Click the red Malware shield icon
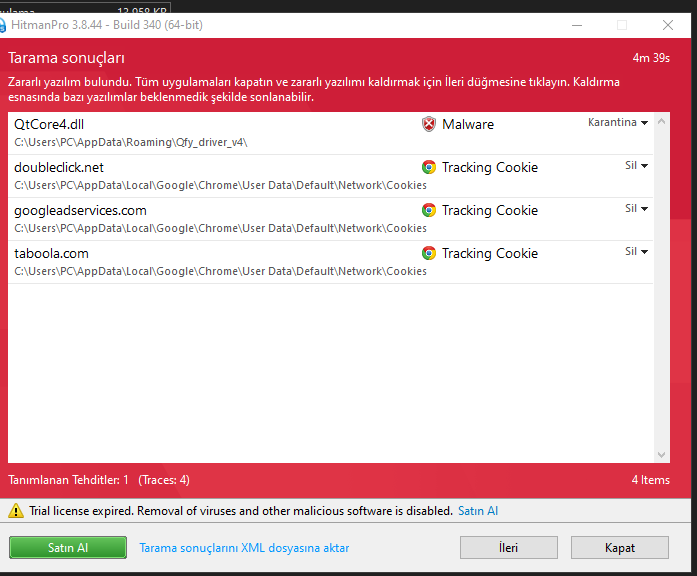The height and width of the screenshot is (576, 697). (429, 125)
